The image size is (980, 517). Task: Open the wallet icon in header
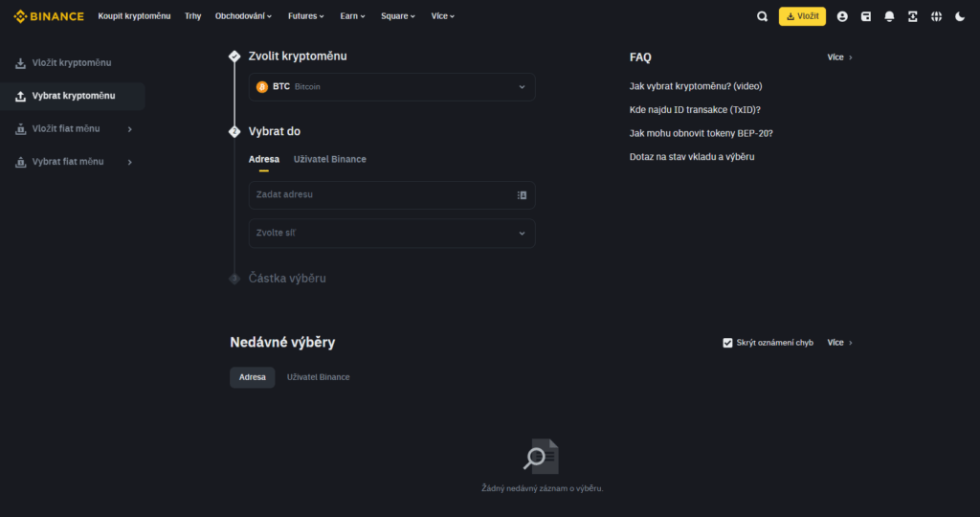[x=865, y=17]
